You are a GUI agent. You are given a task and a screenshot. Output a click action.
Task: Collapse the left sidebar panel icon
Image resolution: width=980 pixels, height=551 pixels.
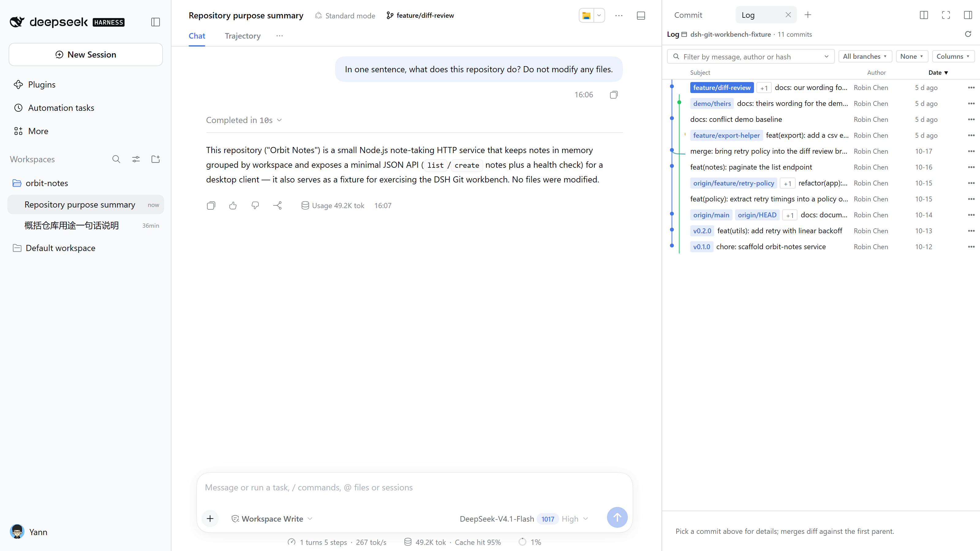pyautogui.click(x=155, y=22)
